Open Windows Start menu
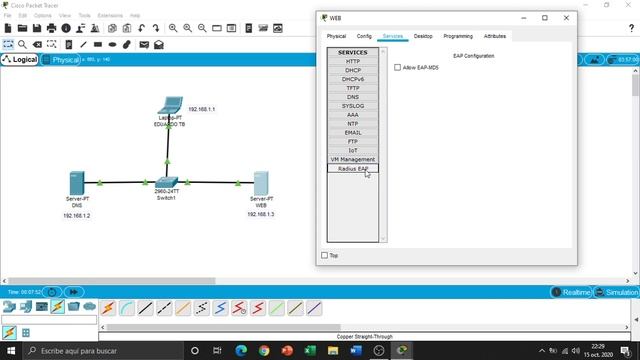 pos(11,351)
